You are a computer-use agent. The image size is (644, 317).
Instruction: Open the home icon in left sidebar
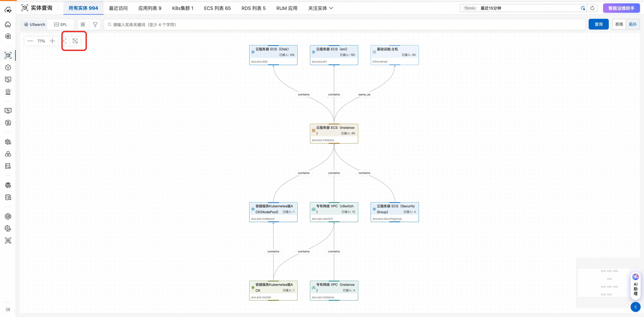click(8, 24)
